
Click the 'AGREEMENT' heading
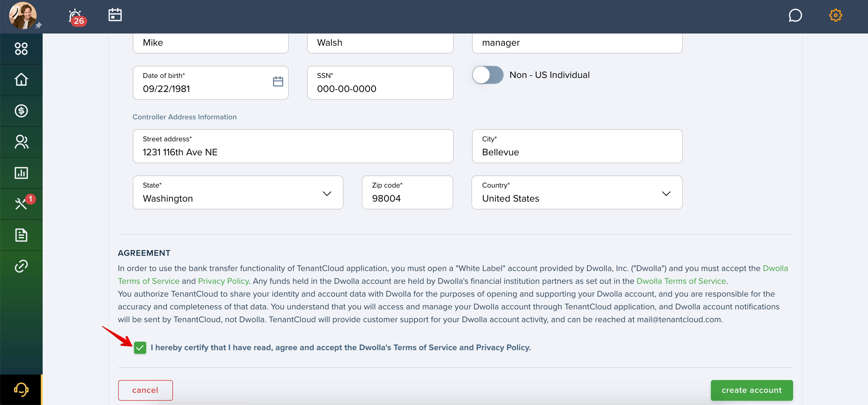[x=144, y=253]
